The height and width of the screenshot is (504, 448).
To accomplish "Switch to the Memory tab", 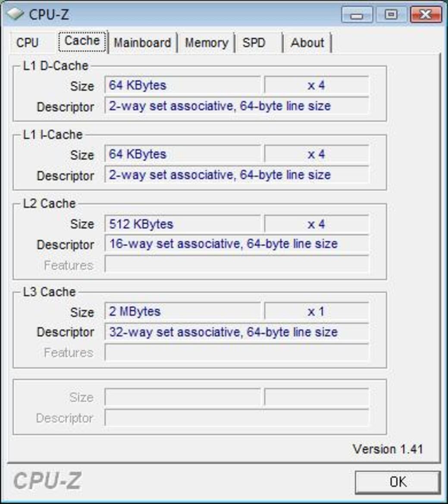I will (207, 42).
